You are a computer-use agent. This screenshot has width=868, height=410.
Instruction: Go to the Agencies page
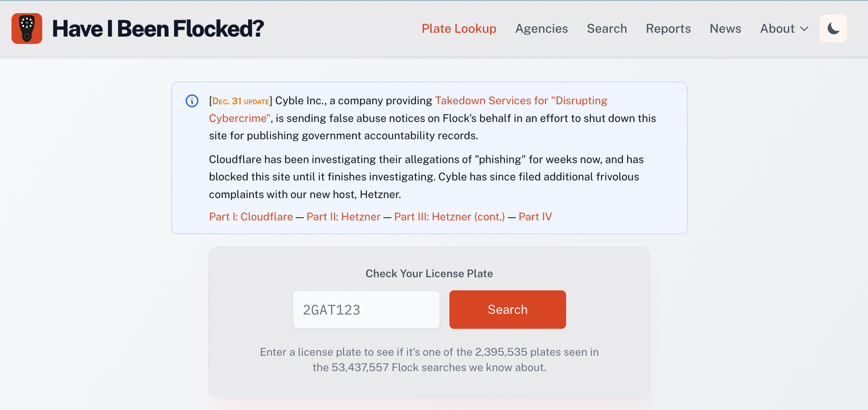[541, 29]
